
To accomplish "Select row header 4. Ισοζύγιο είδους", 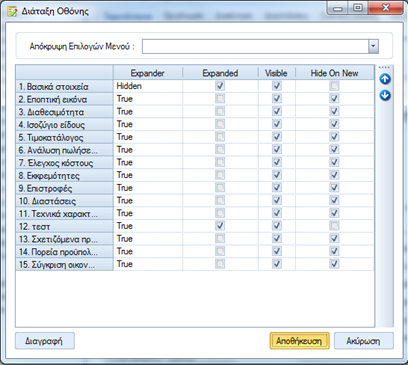I will pos(64,124).
